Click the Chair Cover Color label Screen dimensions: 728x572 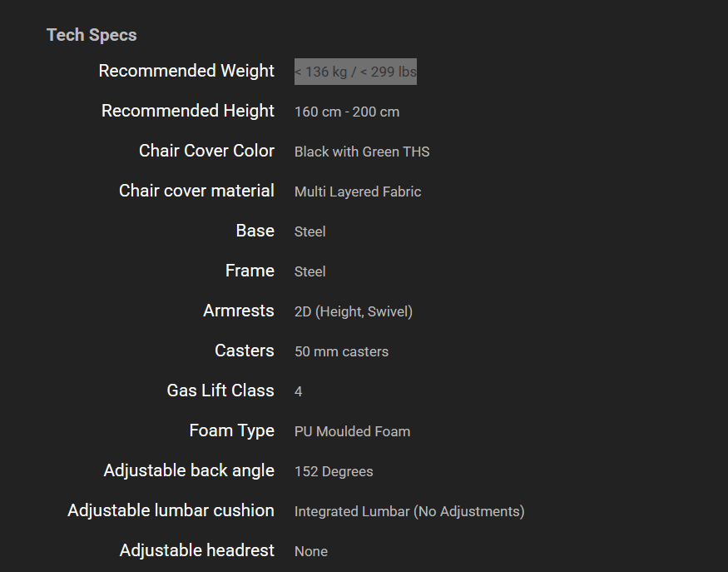[x=206, y=151]
